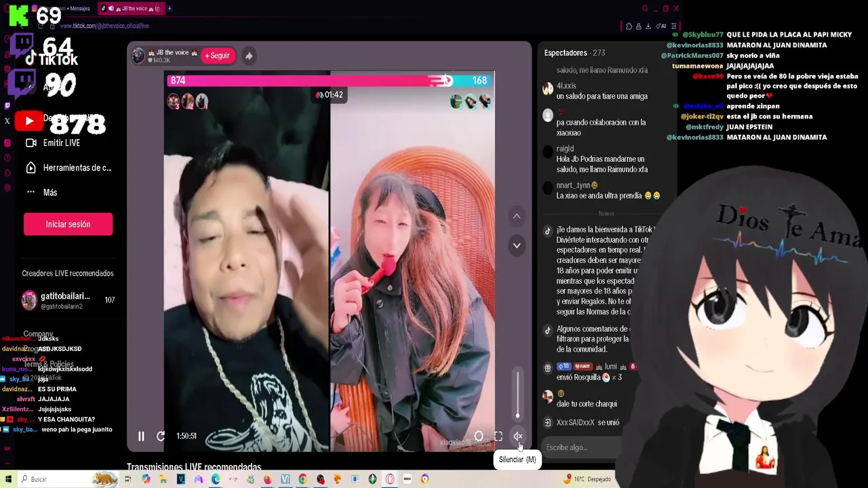Open the recommended creator gatitobailarin entry
The height and width of the screenshot is (488, 868).
click(x=68, y=300)
